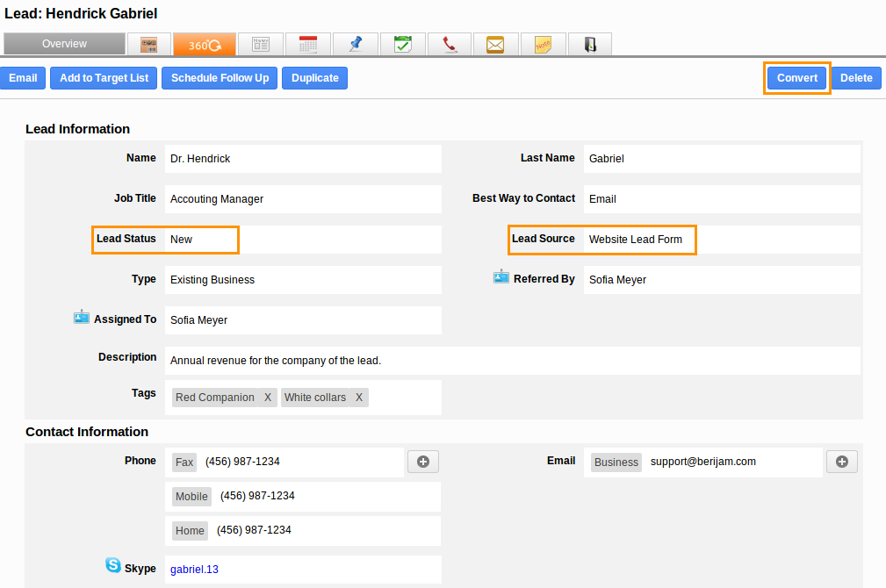Open the yellow sticky Note tab
Screen dimensions: 886x588
point(543,44)
